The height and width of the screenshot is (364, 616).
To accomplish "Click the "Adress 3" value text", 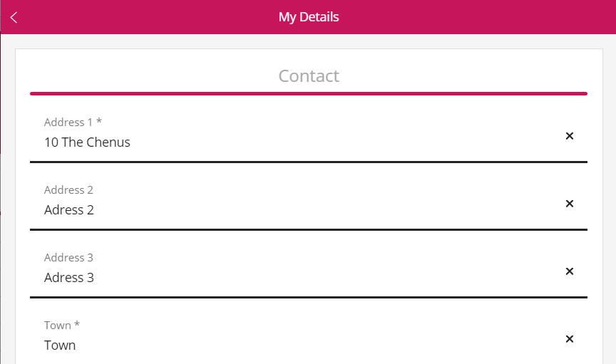I will (69, 278).
